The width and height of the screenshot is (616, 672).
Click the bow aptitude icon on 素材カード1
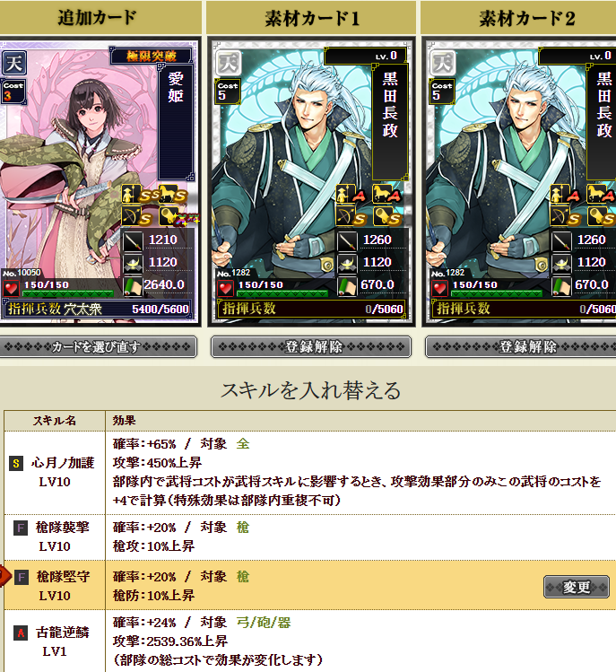[345, 216]
